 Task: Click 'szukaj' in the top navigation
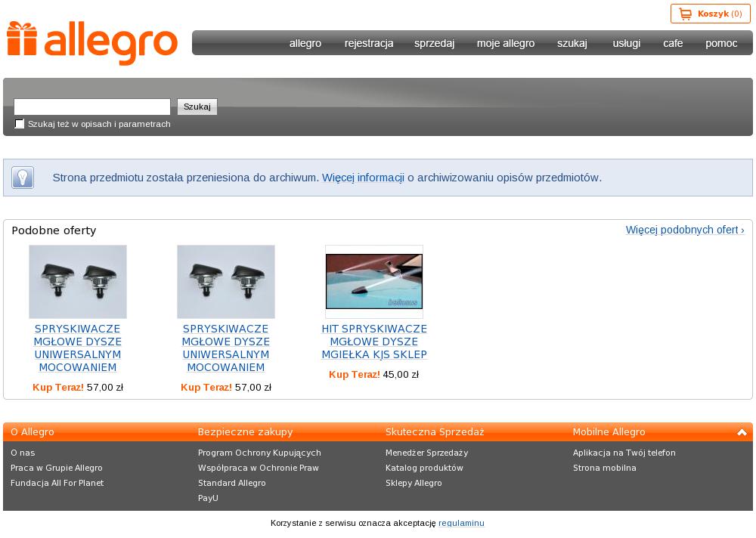pos(572,43)
